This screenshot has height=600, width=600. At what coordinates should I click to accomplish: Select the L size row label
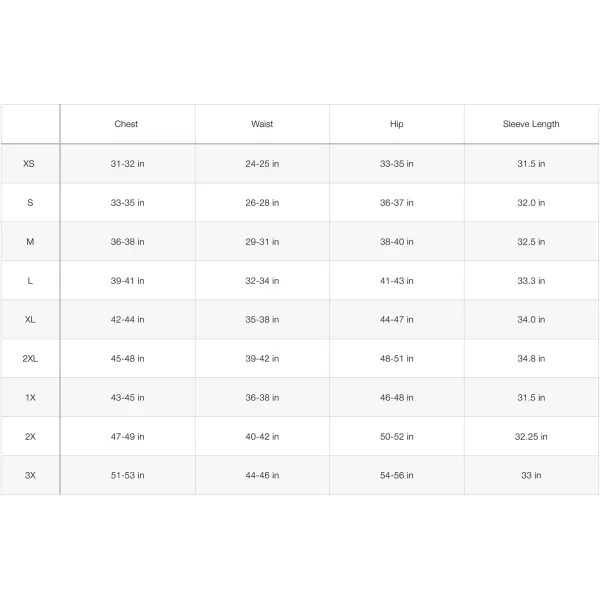[x=30, y=280]
